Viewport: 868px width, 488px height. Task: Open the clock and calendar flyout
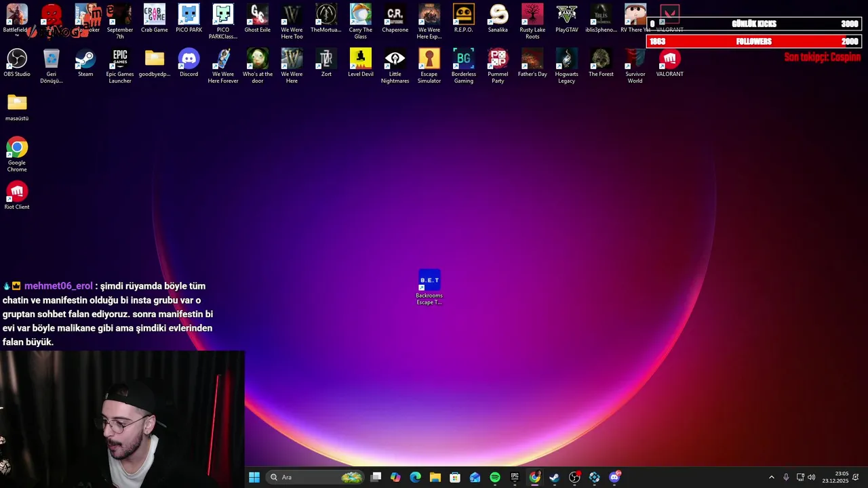pos(835,477)
